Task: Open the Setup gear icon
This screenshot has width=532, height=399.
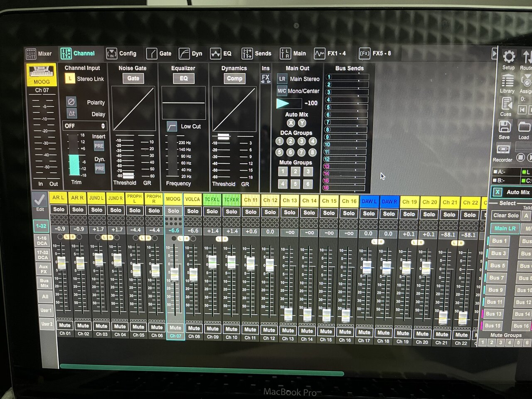Action: click(508, 57)
